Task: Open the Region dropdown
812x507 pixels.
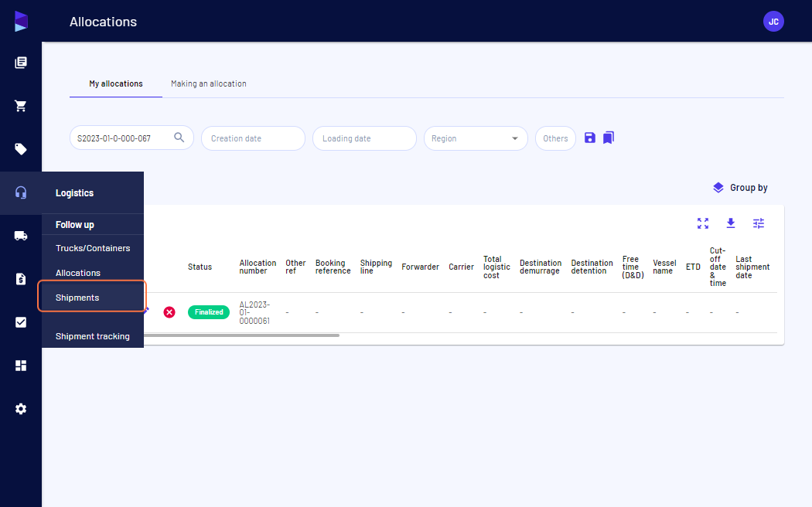Action: pyautogui.click(x=476, y=138)
